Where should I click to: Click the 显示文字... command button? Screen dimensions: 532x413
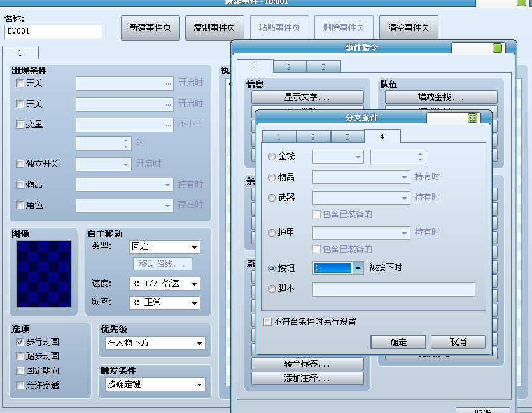[x=307, y=97]
